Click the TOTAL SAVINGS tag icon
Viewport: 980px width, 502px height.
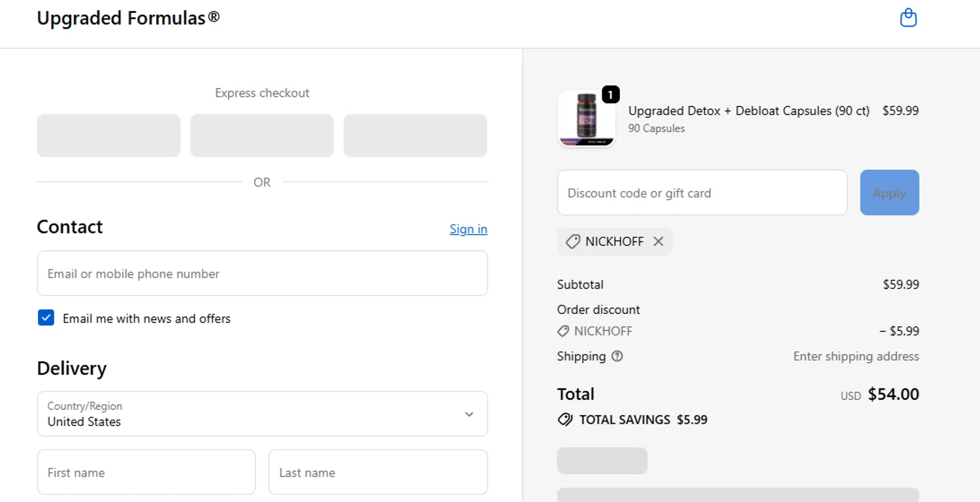point(565,420)
